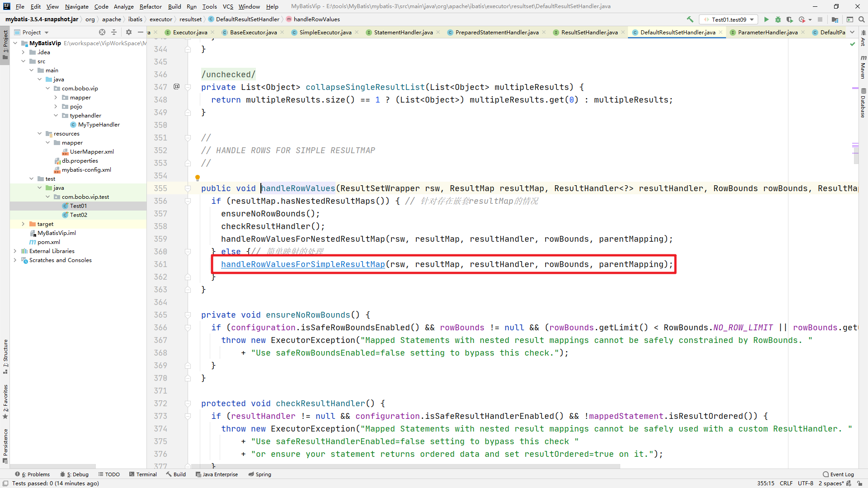Click the Debug bug icon
The height and width of the screenshot is (488, 868).
[778, 19]
